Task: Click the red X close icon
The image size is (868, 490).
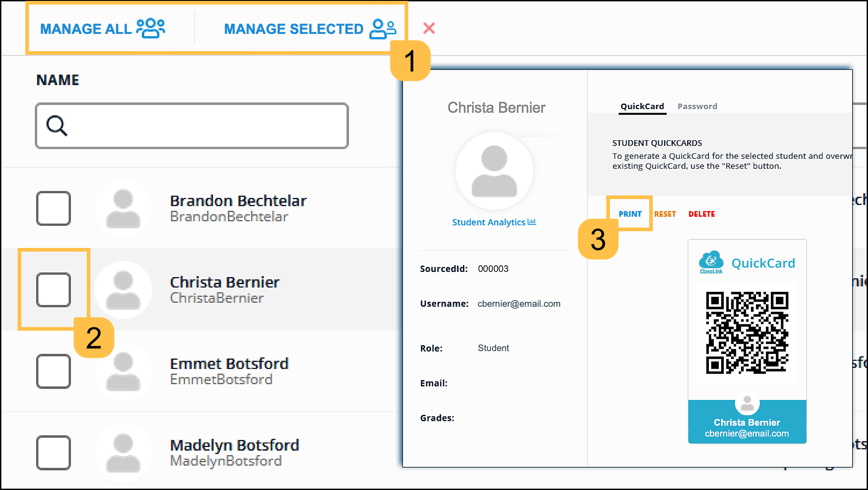Action: (x=429, y=29)
